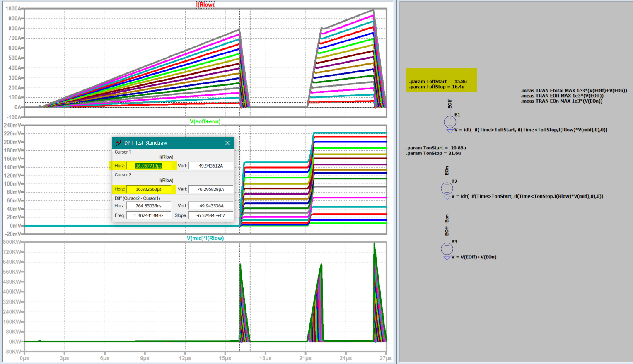Image resolution: width=633 pixels, height=364 pixels.
Task: Click the Slope field -6.52984e+07
Action: click(210, 215)
